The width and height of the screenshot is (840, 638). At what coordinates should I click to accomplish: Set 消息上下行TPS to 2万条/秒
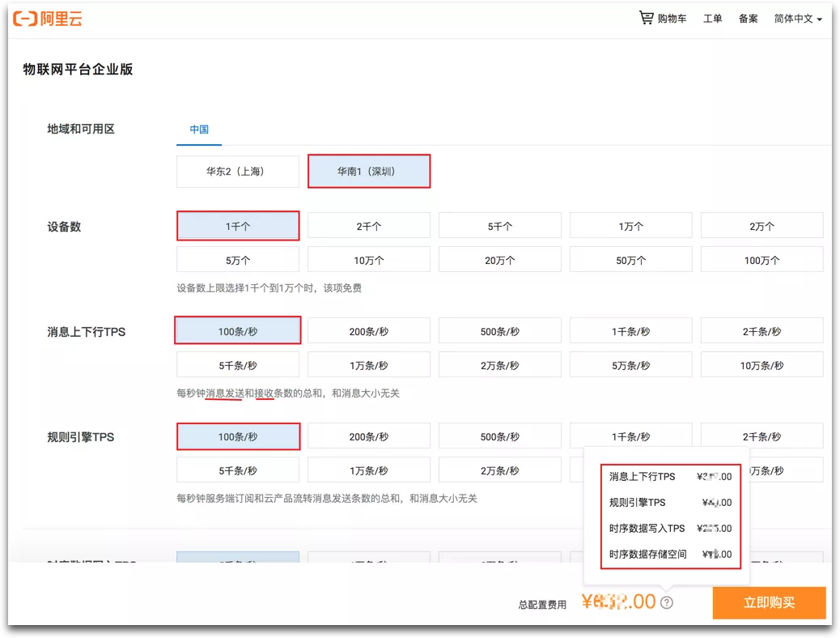click(500, 365)
